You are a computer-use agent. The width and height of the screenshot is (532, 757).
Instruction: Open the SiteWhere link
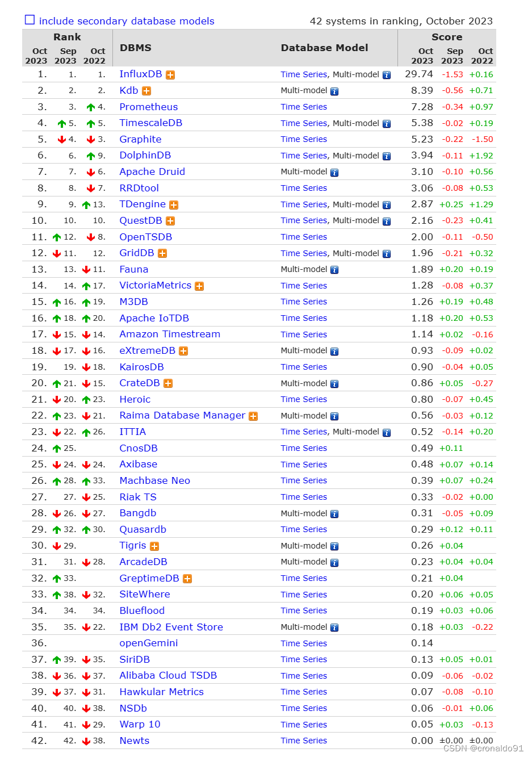click(x=145, y=594)
